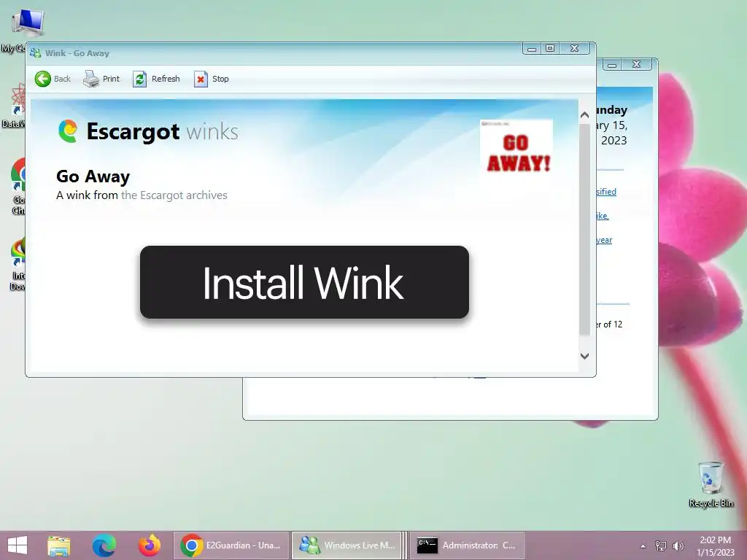Open File Explorer from the taskbar

(x=59, y=545)
